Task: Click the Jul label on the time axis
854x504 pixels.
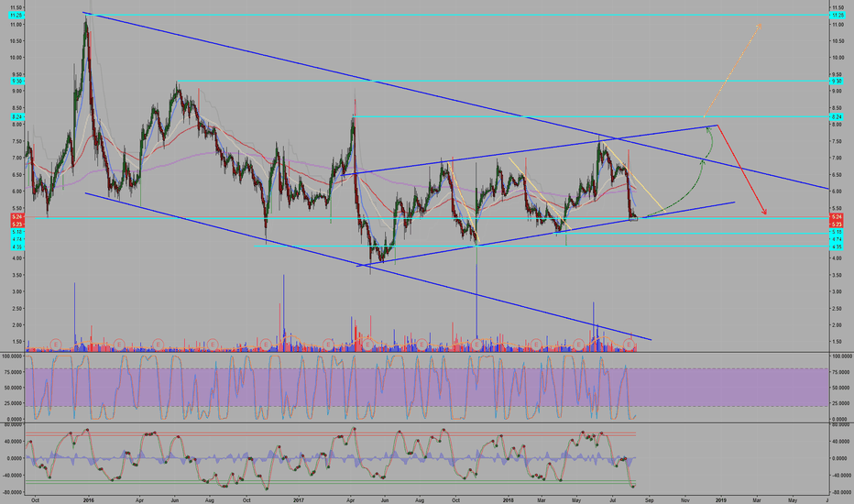Action: pyautogui.click(x=613, y=499)
